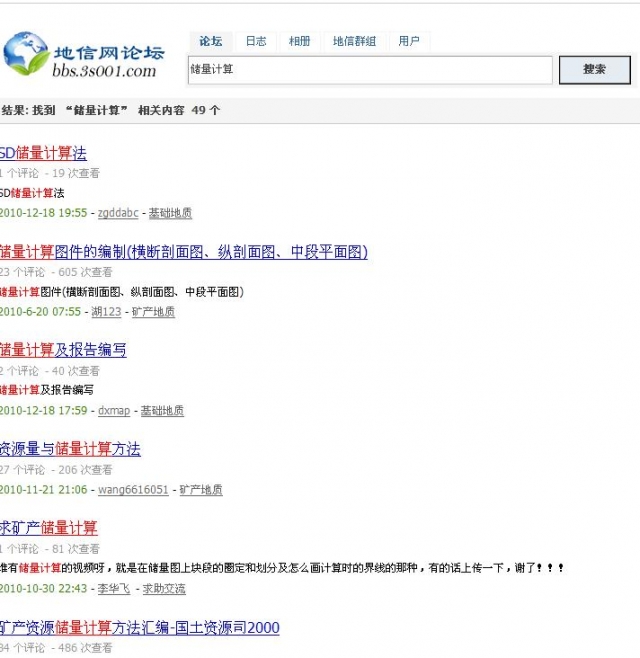Open 储量计算及报告编写 result title
Viewport: 640px width, 658px height.
pos(63,350)
